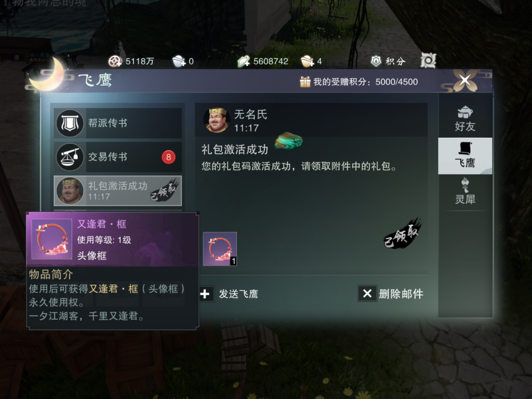Viewport: 532px width, 399px height.
Task: Switch to the 灵犀 tab
Action: click(x=465, y=192)
